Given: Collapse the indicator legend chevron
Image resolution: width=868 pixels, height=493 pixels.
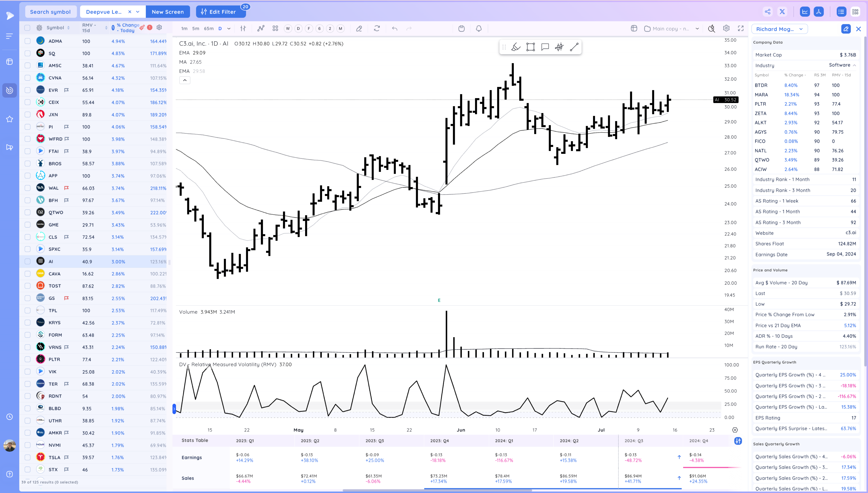Looking at the screenshot, I should click(x=184, y=80).
